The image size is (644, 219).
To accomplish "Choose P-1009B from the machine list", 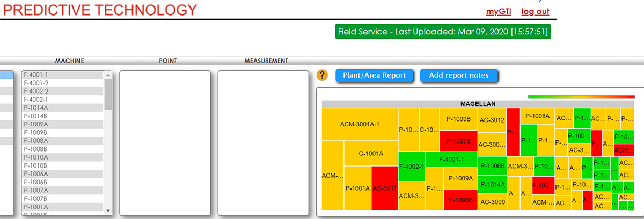I will (36, 132).
